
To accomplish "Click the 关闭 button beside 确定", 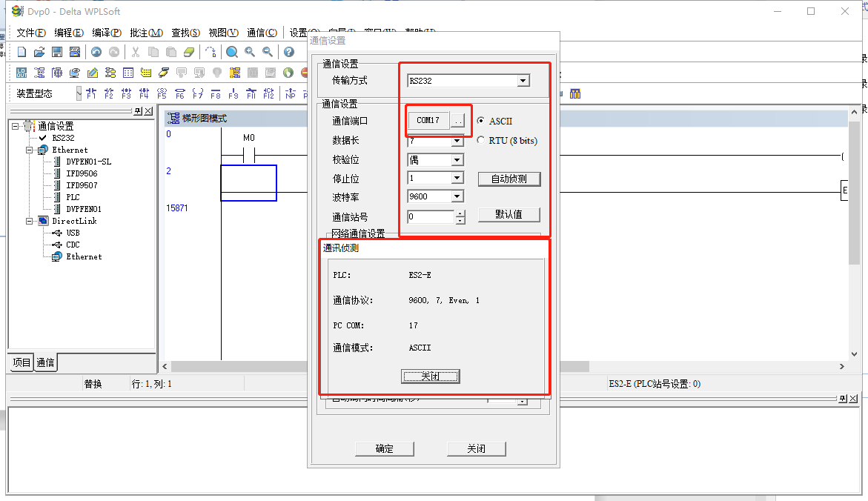I will tap(476, 449).
